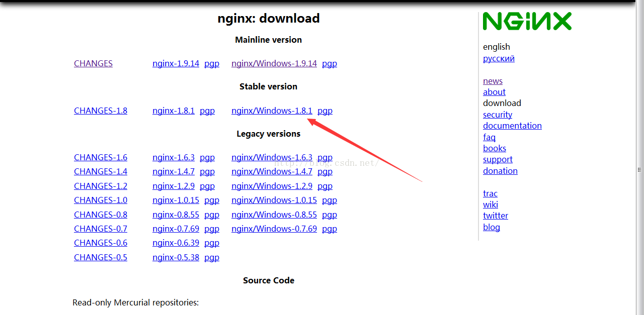This screenshot has width=644, height=315.
Task: Open pgp signature for nginx-1.6.3
Action: point(207,158)
